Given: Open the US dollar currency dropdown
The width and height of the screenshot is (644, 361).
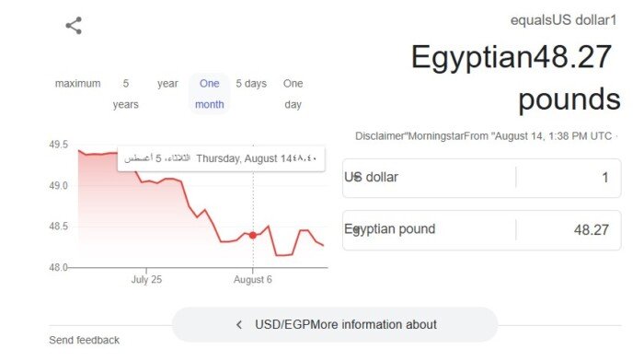Looking at the screenshot, I should [x=430, y=178].
